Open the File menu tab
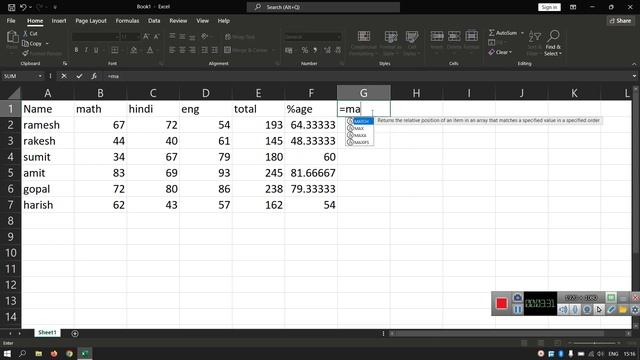640x360 pixels. pos(11,20)
